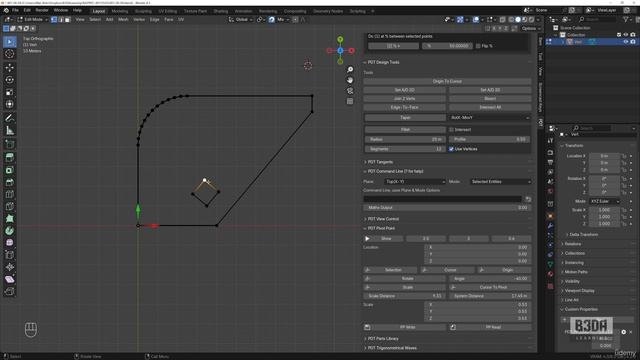Collapse the PDT Pivot Point panel
The image size is (640, 360).
tap(381, 228)
